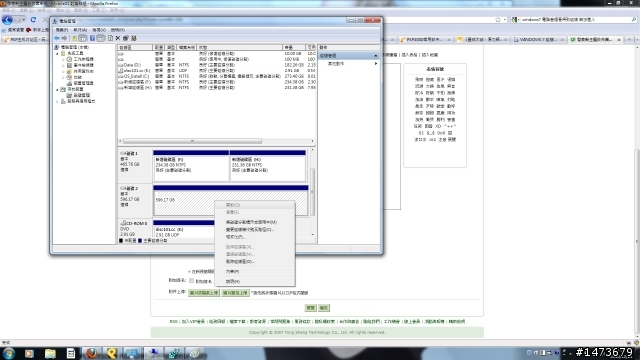
Task: Click the last icon in Computer Management toolbar
Action: pos(133,38)
